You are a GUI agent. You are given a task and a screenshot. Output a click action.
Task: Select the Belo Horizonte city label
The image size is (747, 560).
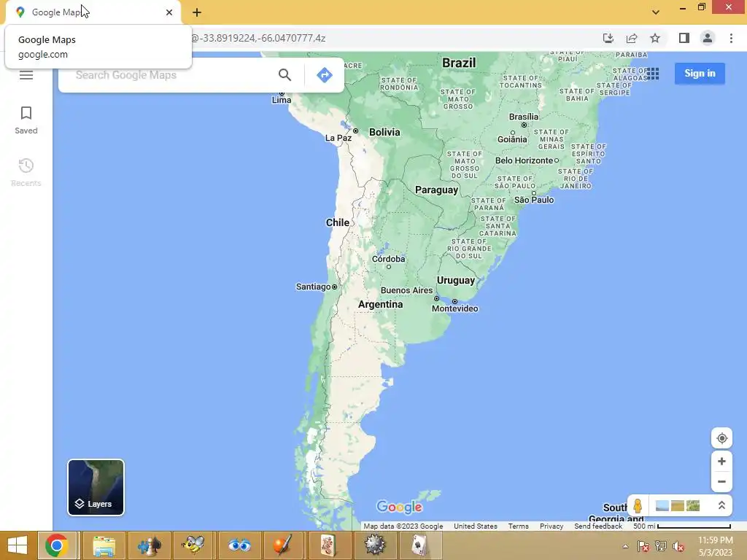coord(524,160)
